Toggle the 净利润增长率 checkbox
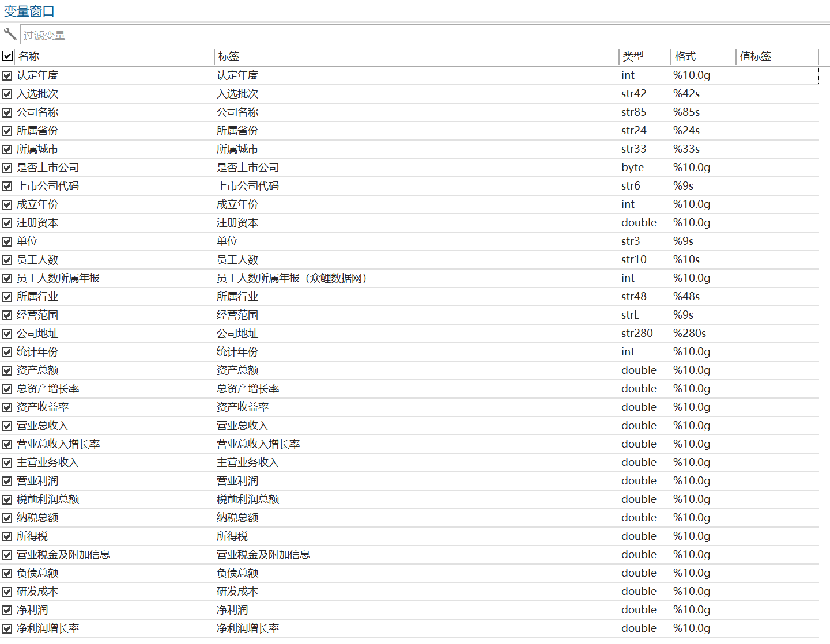This screenshot has width=830, height=644. point(7,628)
